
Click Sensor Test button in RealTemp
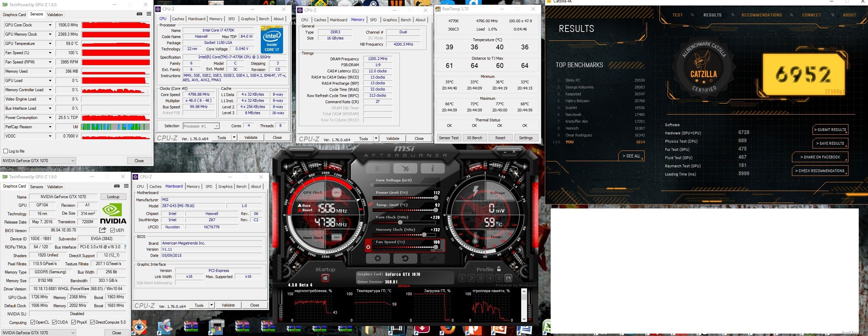[449, 138]
